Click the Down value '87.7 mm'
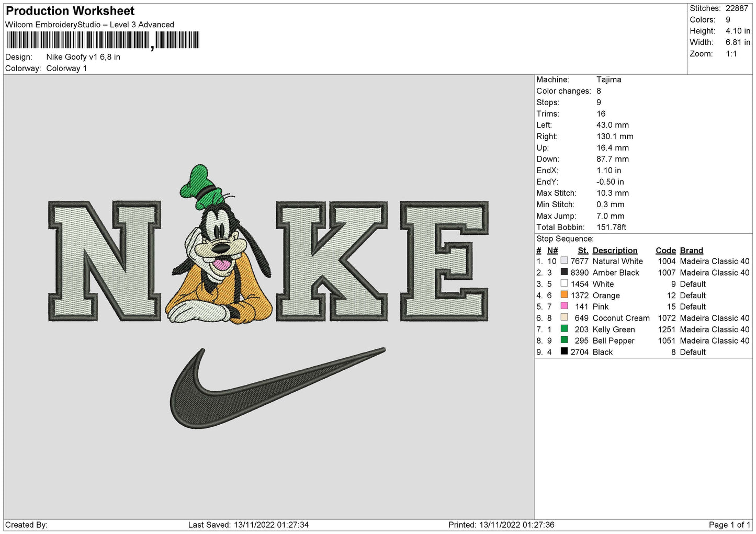Viewport: 756px width, 534px height. pos(613,159)
